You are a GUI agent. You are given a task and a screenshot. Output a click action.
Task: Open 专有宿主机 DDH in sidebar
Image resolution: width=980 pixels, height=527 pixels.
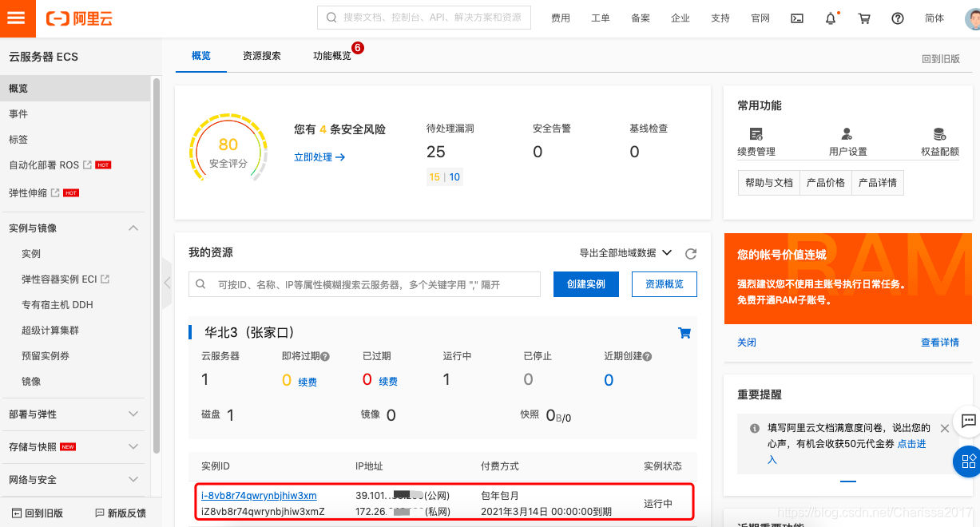point(58,305)
